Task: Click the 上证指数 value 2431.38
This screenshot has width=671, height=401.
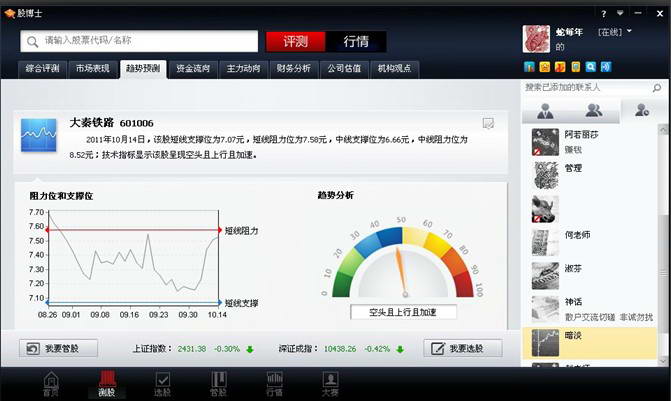Action: point(192,349)
